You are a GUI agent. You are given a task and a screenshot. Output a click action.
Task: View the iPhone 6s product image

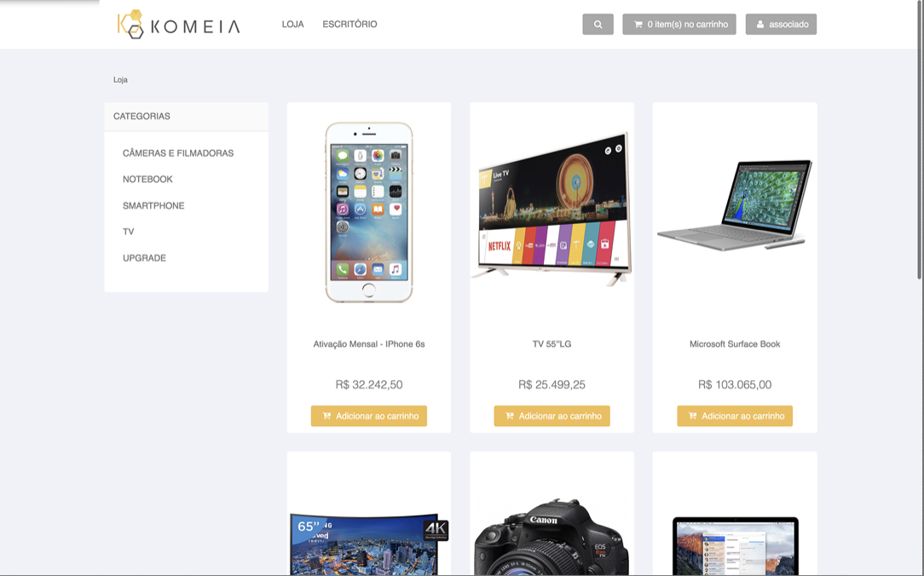pyautogui.click(x=369, y=212)
